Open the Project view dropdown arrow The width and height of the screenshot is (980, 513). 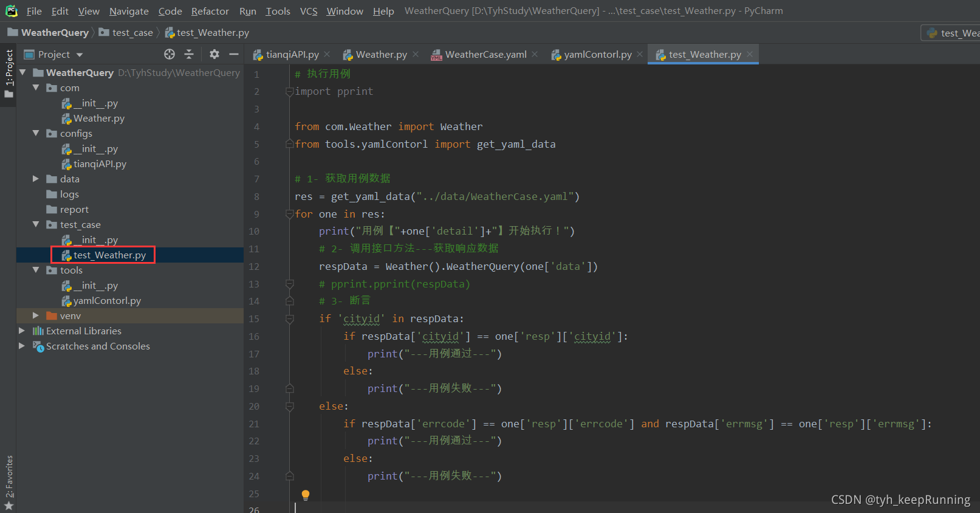pos(80,55)
